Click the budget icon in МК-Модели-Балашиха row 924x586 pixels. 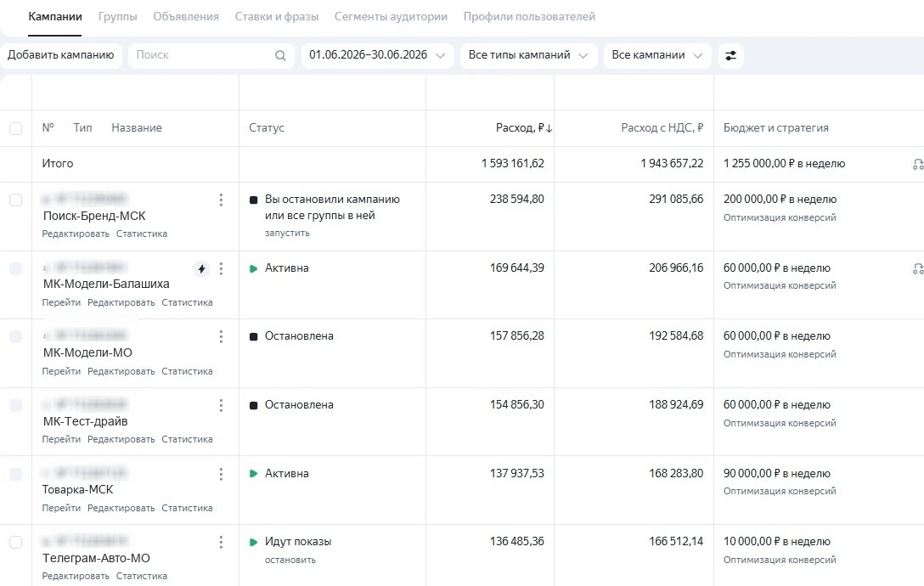pos(917,269)
